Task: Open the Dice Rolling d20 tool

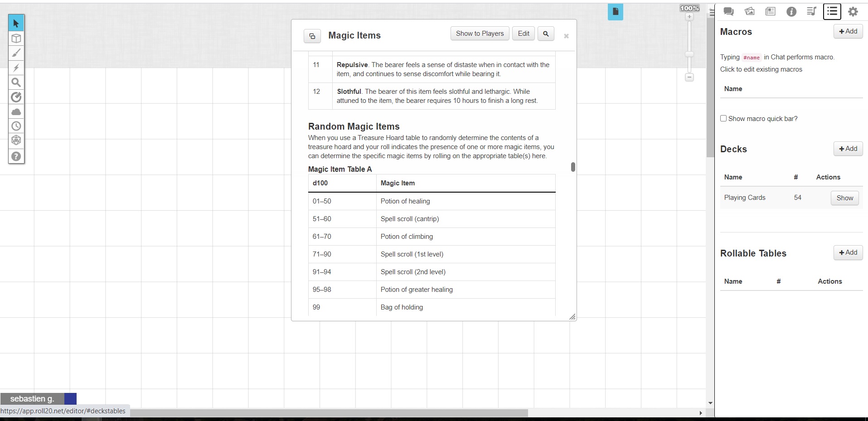Action: pos(16,140)
